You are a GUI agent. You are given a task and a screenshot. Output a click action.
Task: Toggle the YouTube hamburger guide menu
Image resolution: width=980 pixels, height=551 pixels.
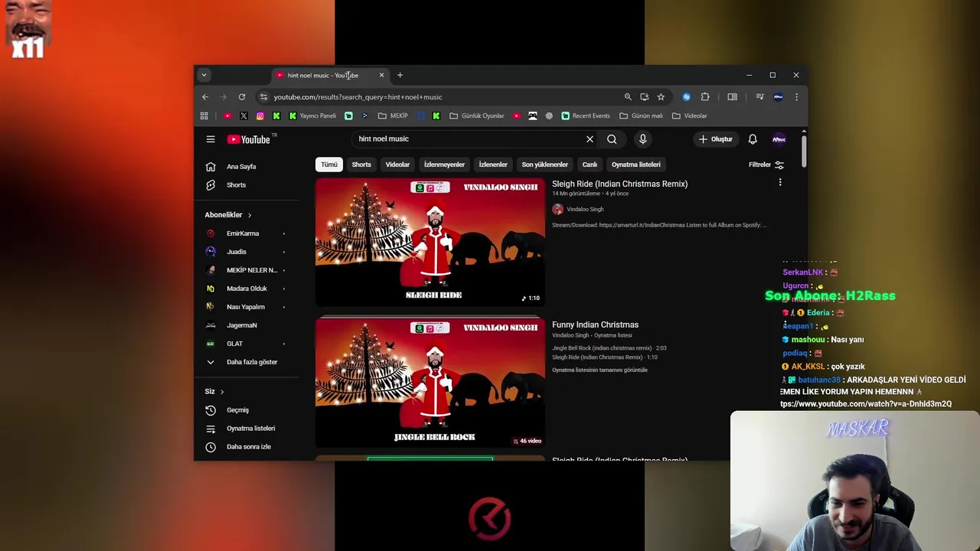pos(211,139)
